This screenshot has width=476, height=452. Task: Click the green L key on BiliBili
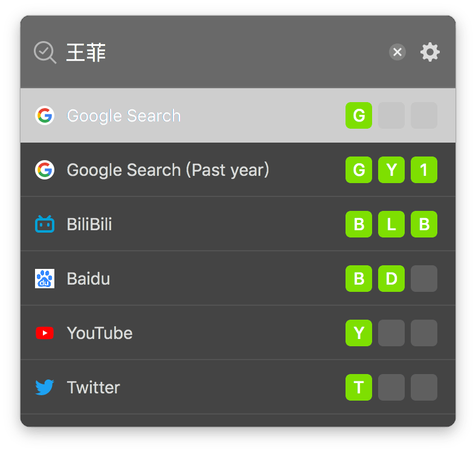point(391,224)
